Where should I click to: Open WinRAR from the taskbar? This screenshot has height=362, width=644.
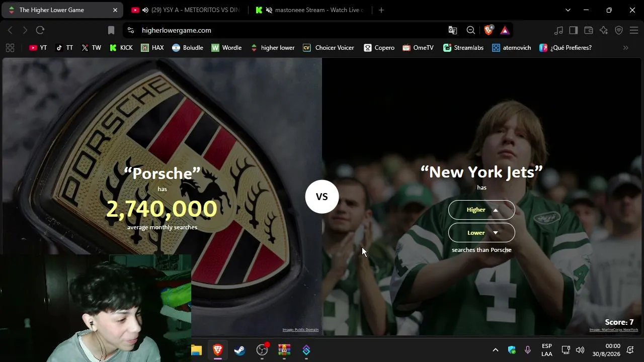tap(284, 350)
